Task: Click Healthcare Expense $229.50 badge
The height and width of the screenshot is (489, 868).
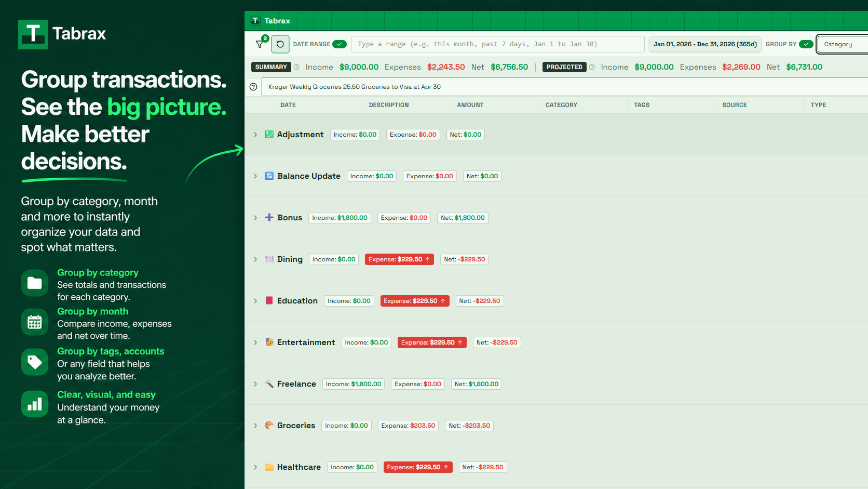Action: [x=418, y=467]
